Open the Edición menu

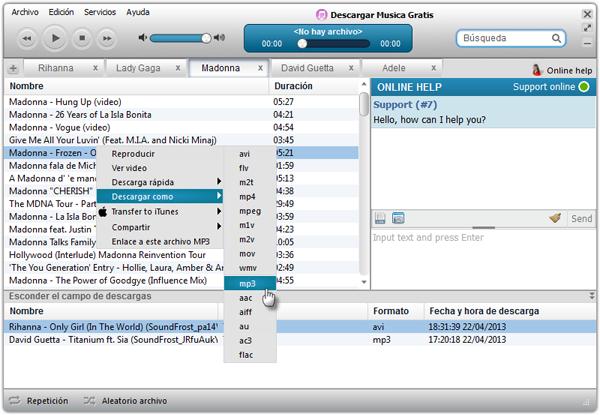61,12
